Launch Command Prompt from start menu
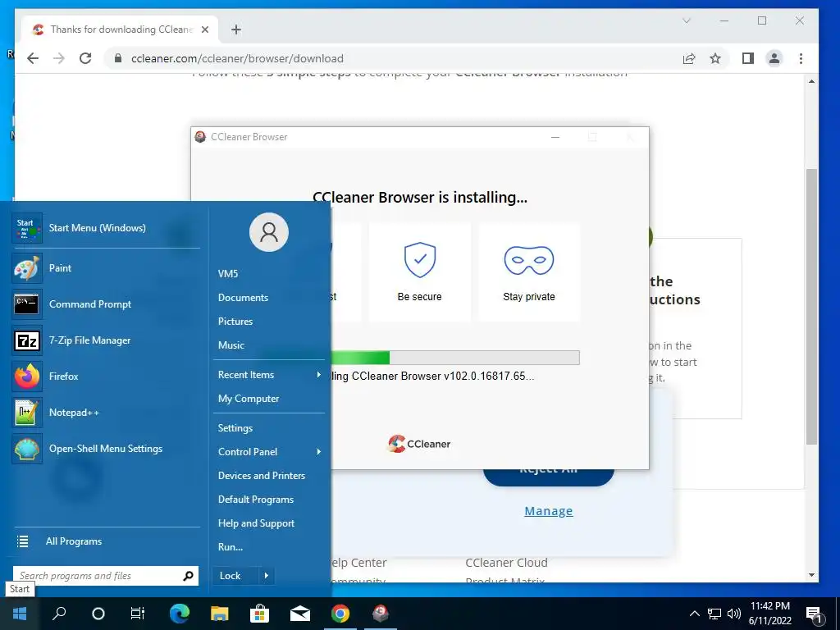Screen dimensions: 840x630 click(x=106, y=304)
